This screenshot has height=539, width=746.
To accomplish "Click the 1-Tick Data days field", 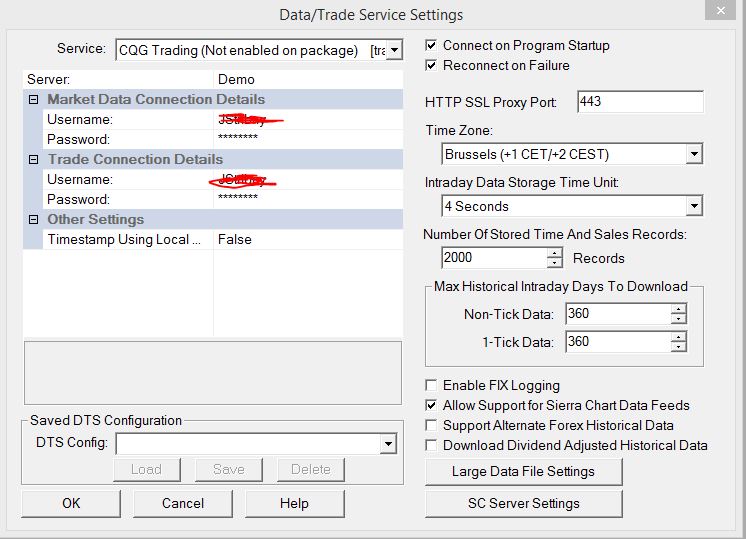I will 618,342.
